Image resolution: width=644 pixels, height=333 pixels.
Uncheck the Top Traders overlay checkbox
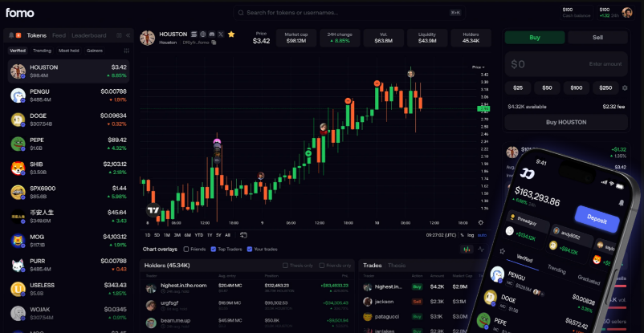(x=213, y=250)
